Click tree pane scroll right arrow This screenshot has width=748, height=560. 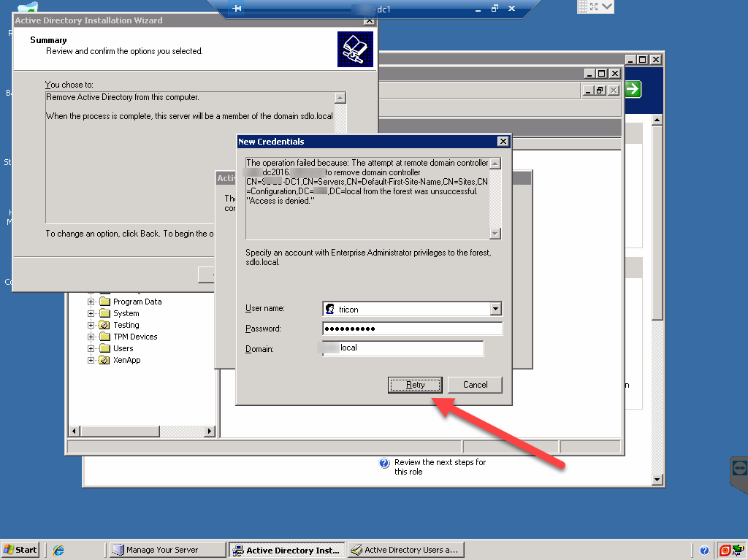click(210, 431)
